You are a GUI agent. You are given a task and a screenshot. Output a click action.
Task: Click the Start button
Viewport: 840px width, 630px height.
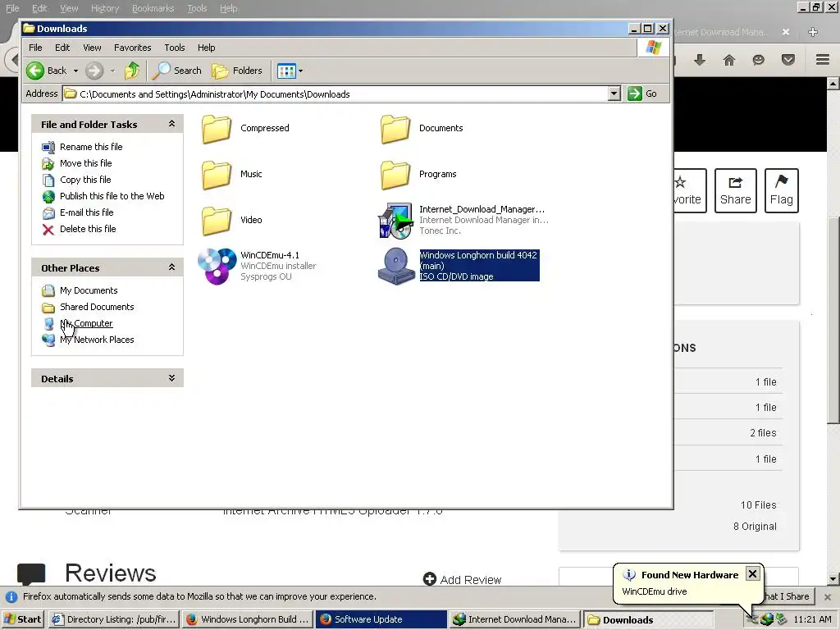[x=22, y=619]
